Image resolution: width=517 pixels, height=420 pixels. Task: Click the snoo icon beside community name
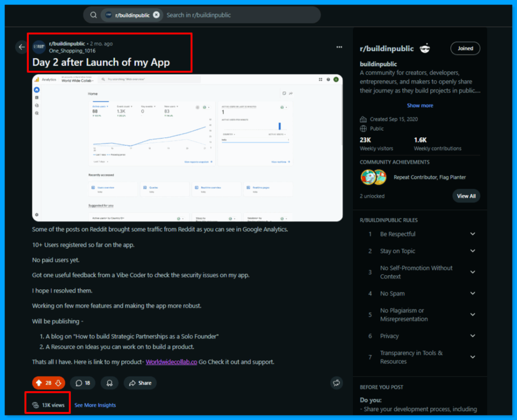425,48
